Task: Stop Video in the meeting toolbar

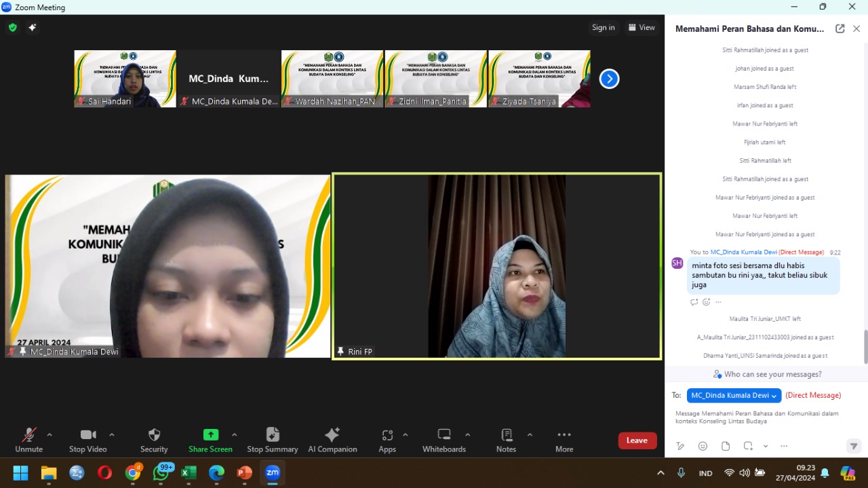Action: click(x=87, y=440)
